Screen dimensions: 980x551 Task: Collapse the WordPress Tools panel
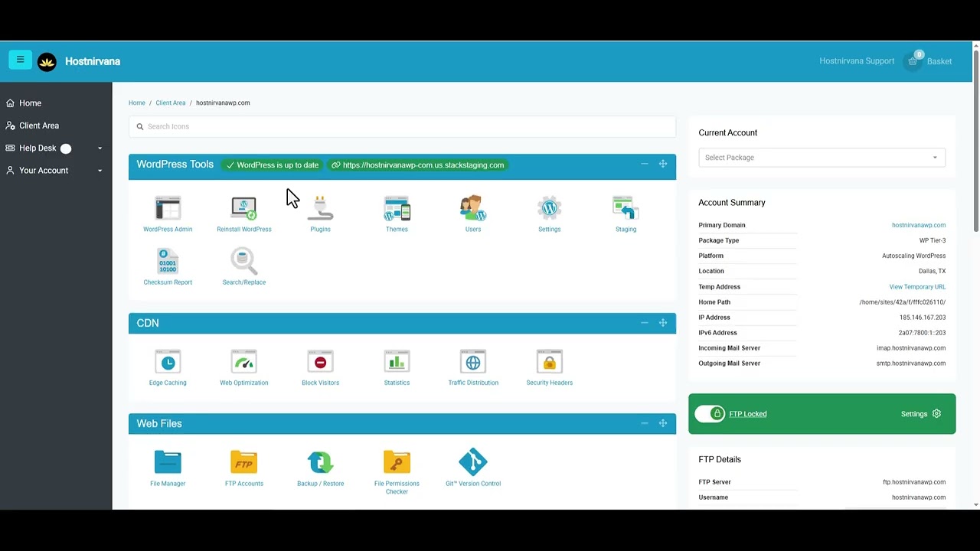point(644,164)
